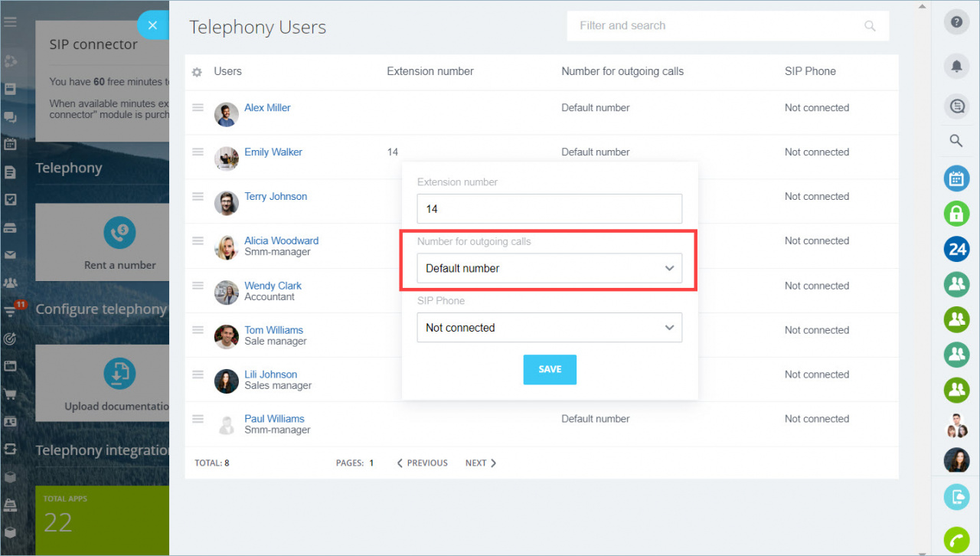Click Number for outgoing calls column header
This screenshot has height=556, width=980.
(x=622, y=71)
